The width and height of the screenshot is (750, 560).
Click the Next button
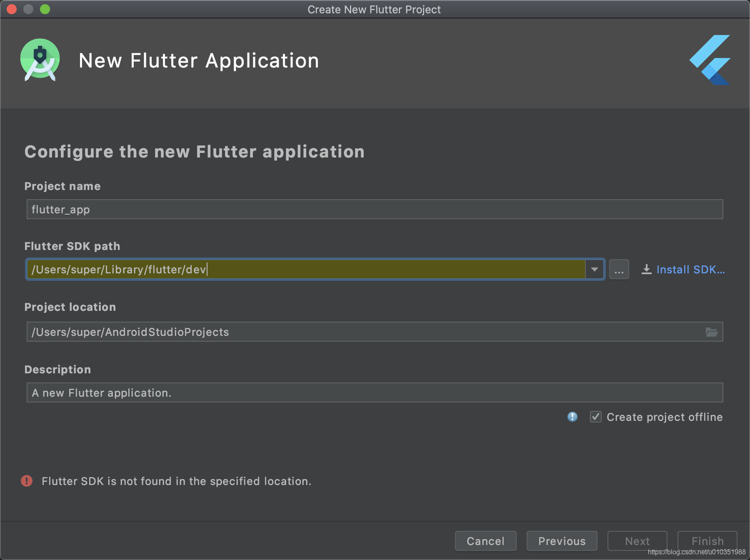click(637, 541)
